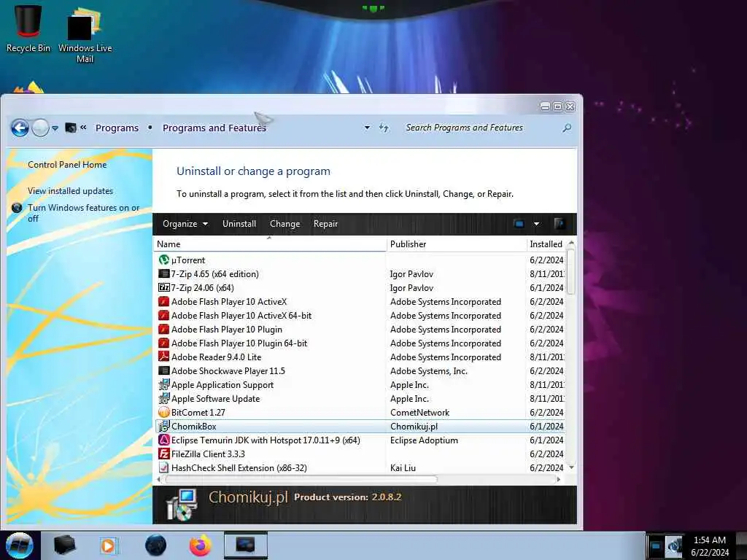Viewport: 747px width, 560px height.
Task: Select Adobe Shockwave Player 11.5 icon
Action: [164, 370]
